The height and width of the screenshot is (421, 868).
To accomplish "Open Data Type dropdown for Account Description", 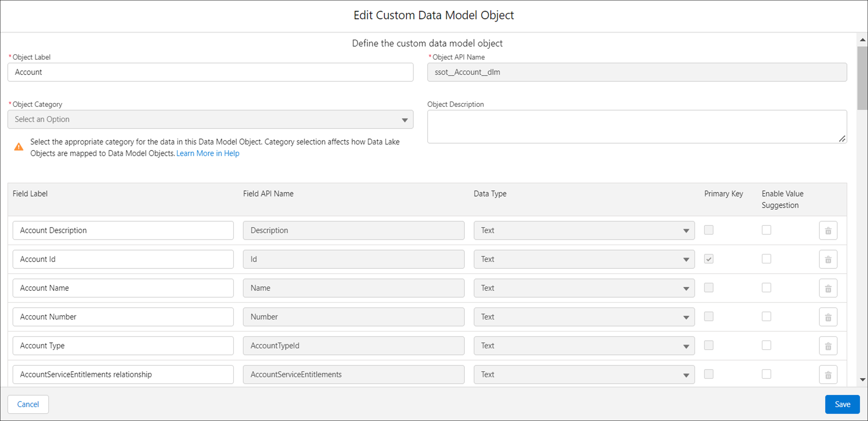I will [x=584, y=230].
